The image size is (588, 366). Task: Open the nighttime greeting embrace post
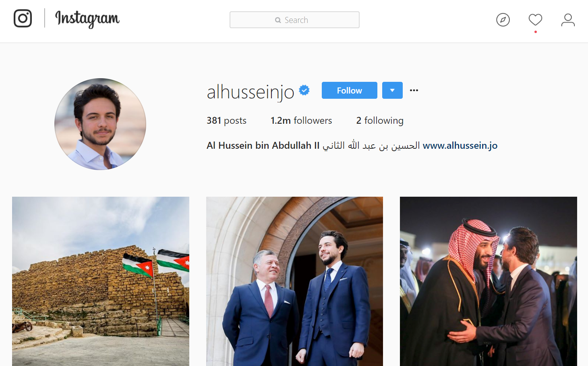489,281
